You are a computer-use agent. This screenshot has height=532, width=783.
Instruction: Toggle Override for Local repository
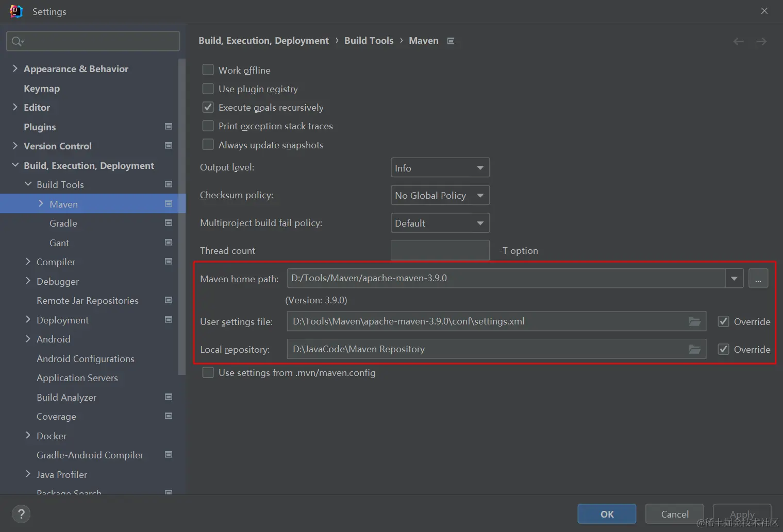(724, 349)
